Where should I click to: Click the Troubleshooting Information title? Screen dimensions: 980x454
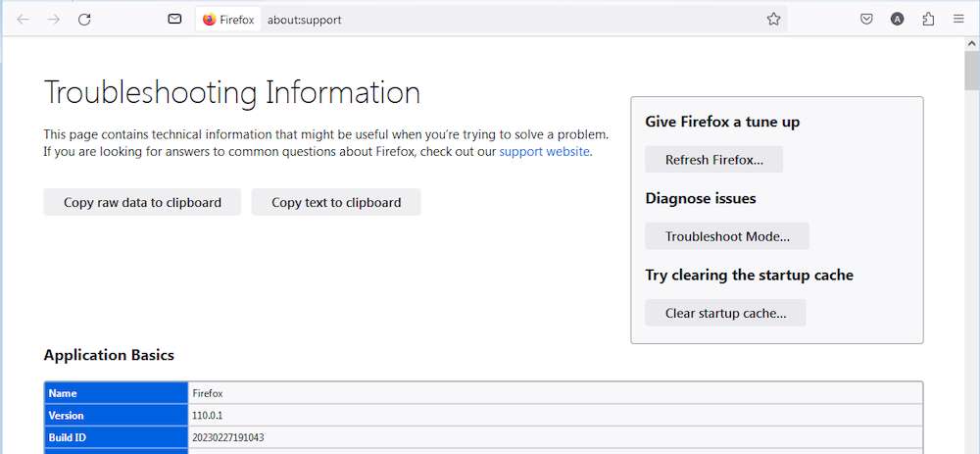click(232, 92)
